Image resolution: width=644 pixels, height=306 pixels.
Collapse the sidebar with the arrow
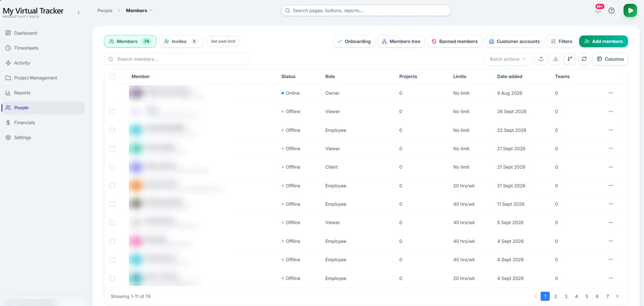tap(78, 13)
